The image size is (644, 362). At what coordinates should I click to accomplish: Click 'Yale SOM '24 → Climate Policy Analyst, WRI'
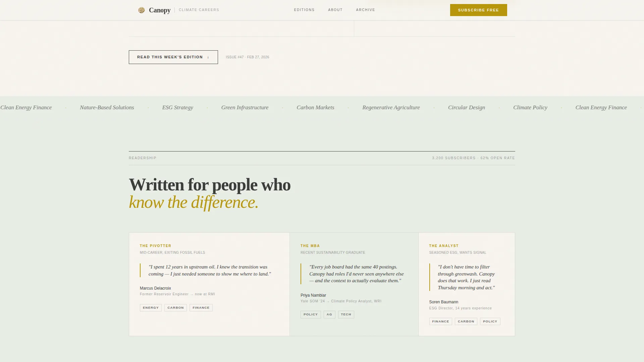click(341, 301)
